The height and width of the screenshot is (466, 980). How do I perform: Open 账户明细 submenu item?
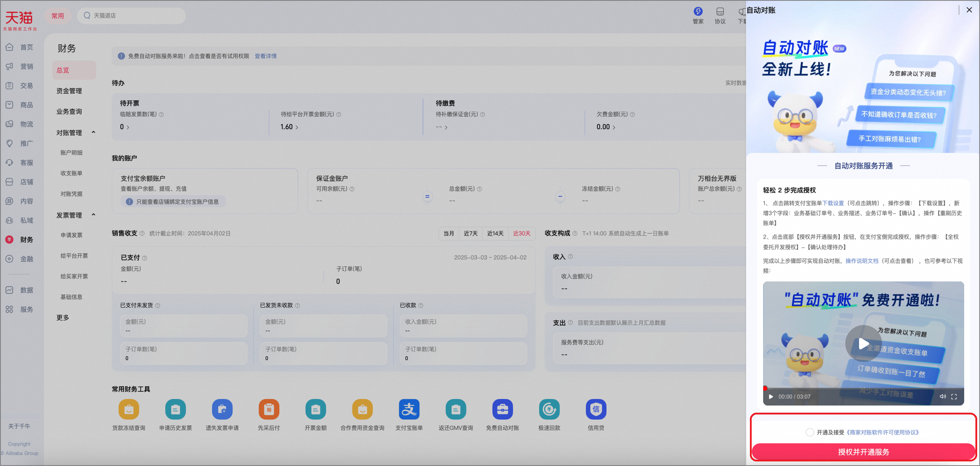pos(72,153)
